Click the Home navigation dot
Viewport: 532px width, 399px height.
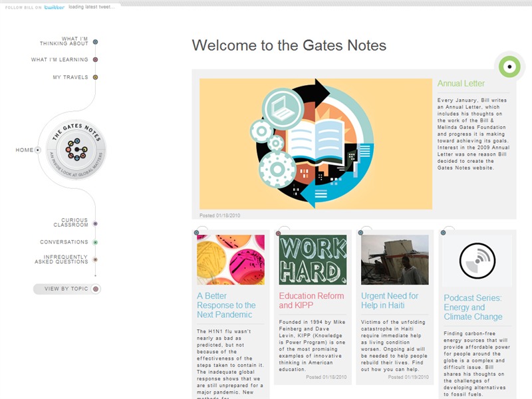point(38,150)
